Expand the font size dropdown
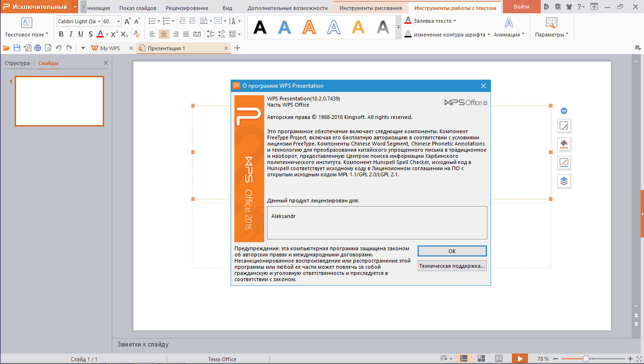This screenshot has width=644, height=364. tap(118, 21)
